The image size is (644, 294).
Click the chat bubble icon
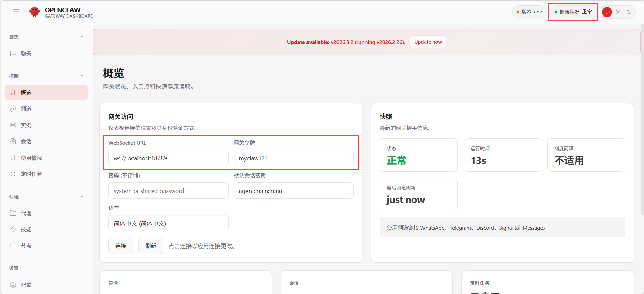13,53
